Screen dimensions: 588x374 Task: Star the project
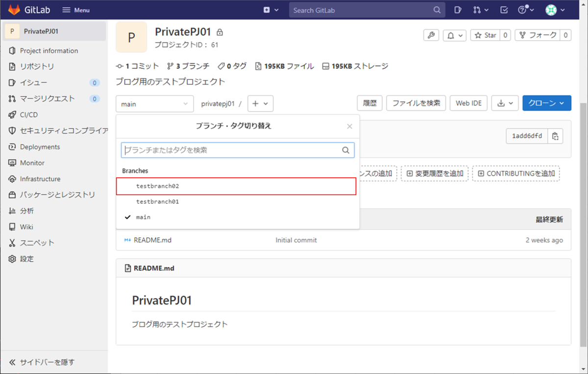click(485, 35)
